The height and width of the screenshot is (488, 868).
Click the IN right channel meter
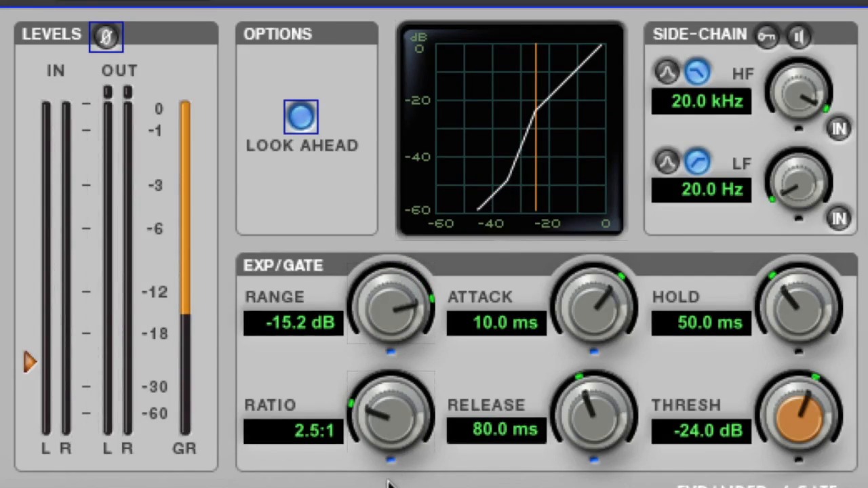(x=66, y=268)
